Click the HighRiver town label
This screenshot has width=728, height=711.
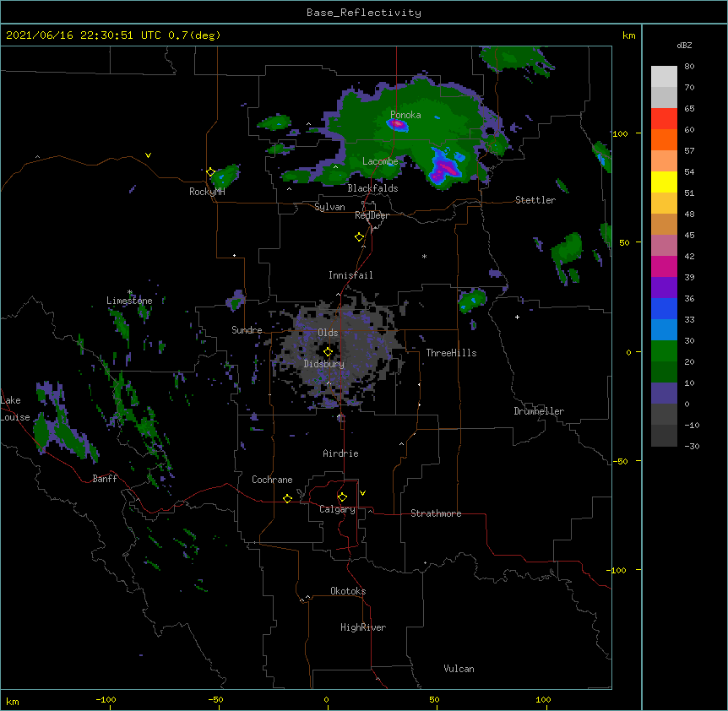point(363,627)
